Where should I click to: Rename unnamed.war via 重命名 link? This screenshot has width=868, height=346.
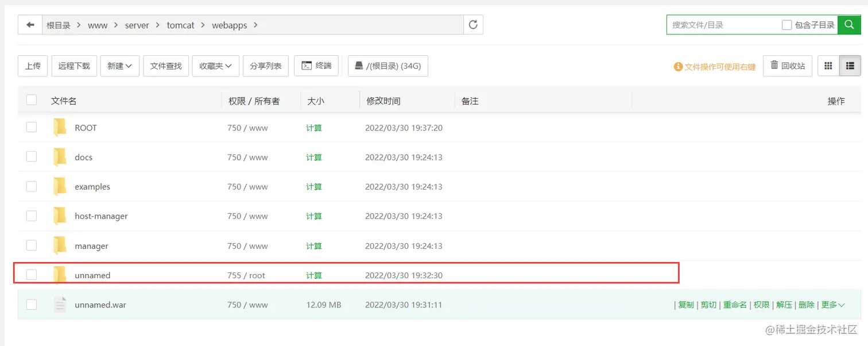tap(735, 305)
